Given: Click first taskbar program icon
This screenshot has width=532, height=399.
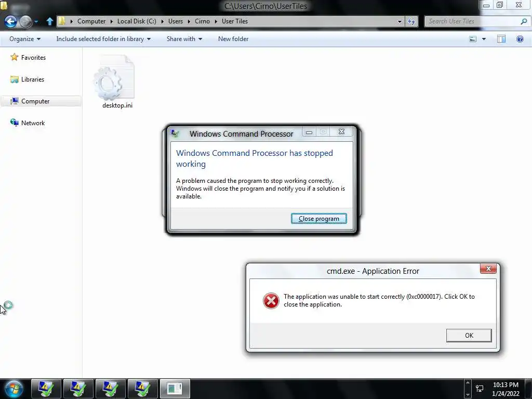Looking at the screenshot, I should pos(46,389).
